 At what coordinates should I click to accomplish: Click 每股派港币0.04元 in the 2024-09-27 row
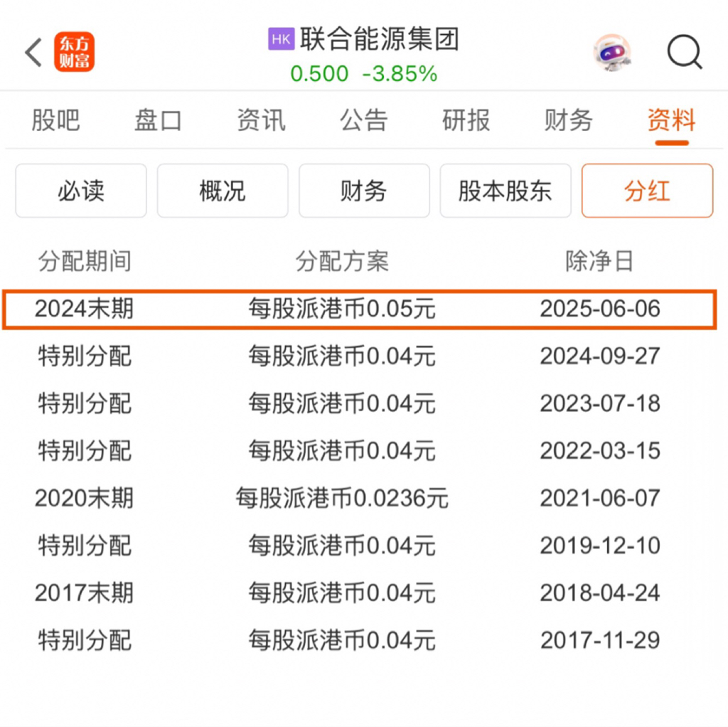(x=342, y=357)
